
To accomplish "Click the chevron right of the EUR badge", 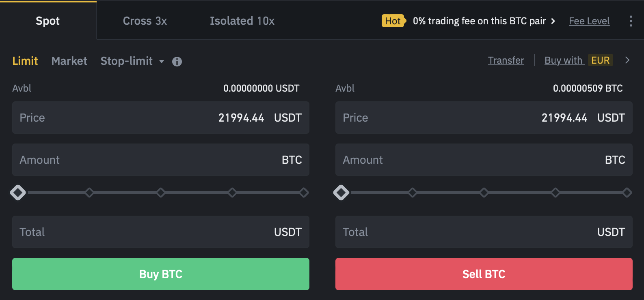I will click(x=627, y=60).
